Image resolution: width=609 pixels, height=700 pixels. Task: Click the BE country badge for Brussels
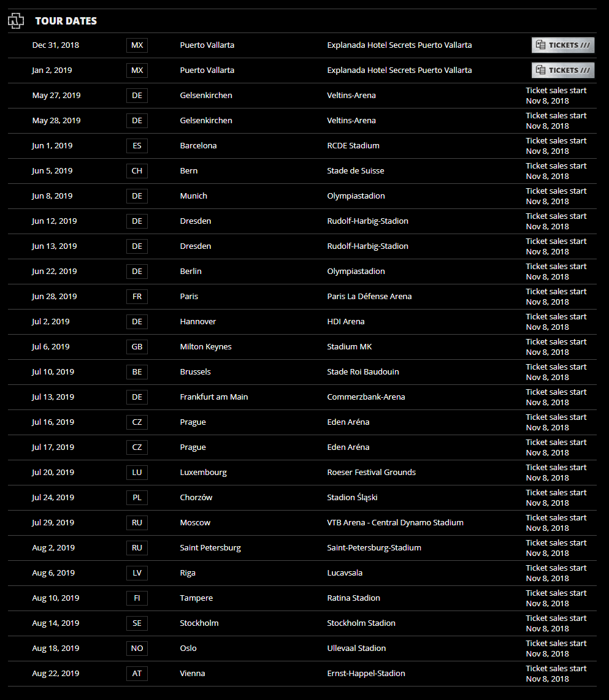(137, 372)
